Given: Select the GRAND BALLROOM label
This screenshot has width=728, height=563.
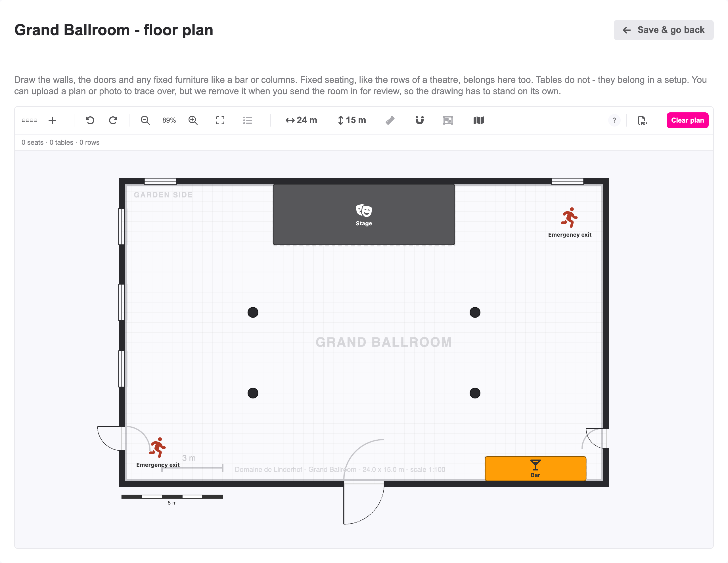Looking at the screenshot, I should [384, 342].
